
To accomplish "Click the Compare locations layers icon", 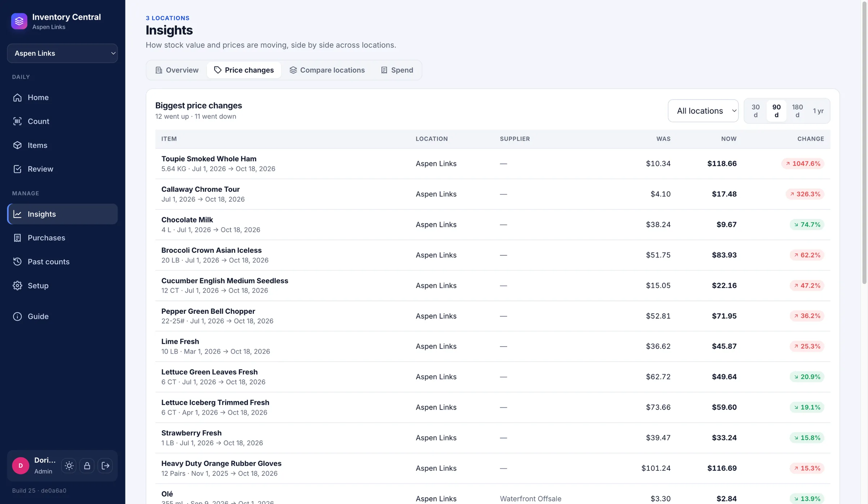I will click(293, 70).
